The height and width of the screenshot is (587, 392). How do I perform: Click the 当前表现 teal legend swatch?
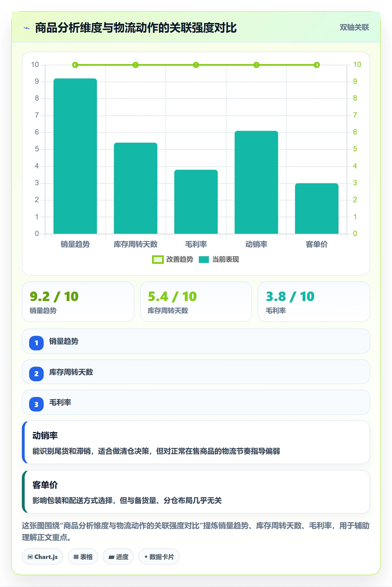[x=204, y=260]
